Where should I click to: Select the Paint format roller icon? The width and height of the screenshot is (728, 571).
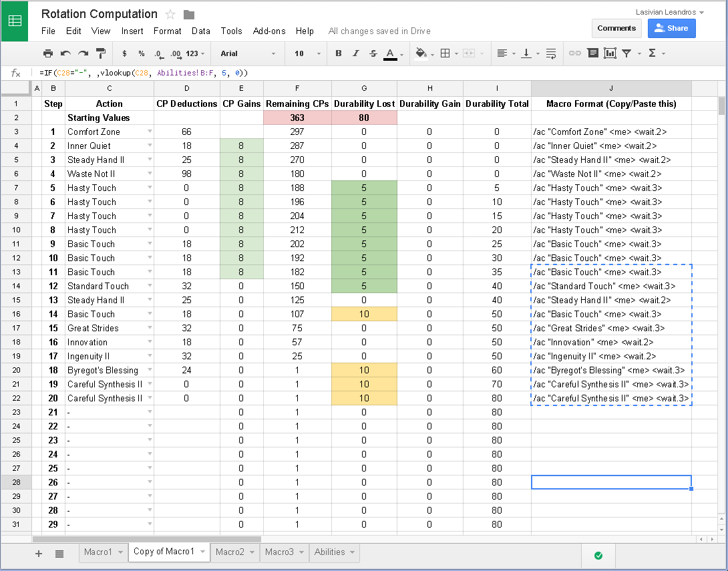pyautogui.click(x=101, y=53)
